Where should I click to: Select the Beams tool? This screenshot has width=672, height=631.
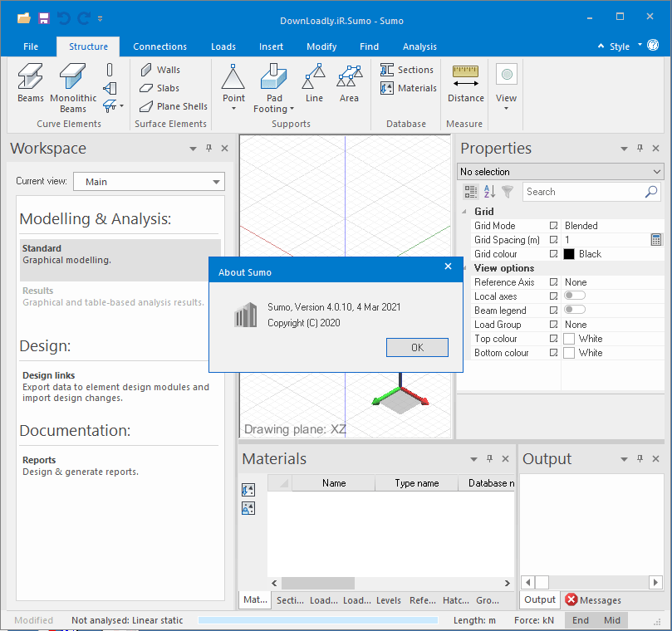31,84
